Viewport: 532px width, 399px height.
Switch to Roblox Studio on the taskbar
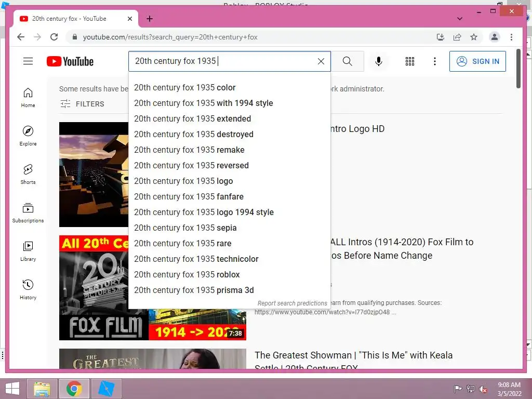tap(106, 389)
